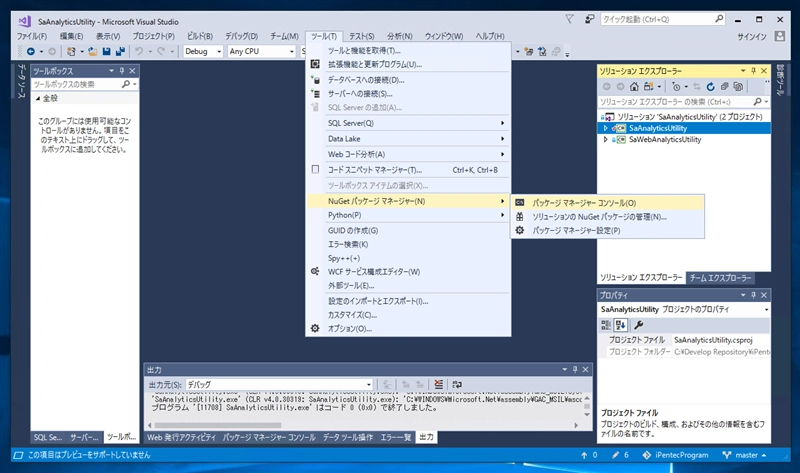
Task: Click the New Project toolbar icon
Action: [x=71, y=51]
